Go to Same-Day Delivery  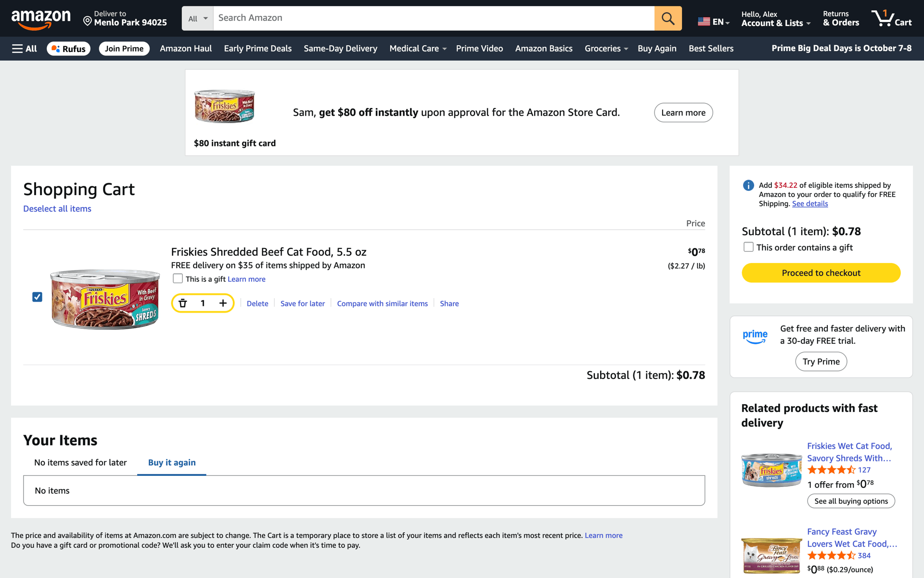tap(340, 49)
